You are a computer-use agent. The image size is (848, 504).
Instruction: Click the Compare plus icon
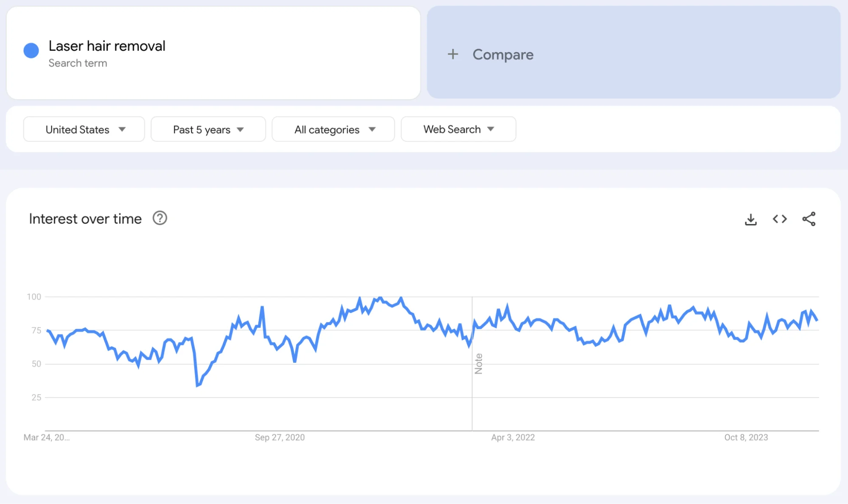(x=453, y=54)
